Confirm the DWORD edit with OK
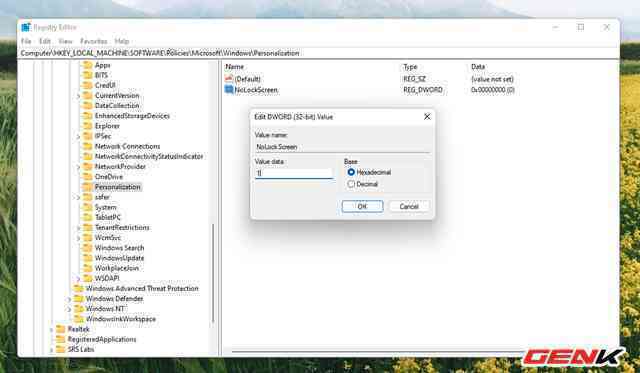The width and height of the screenshot is (640, 373). coord(362,206)
